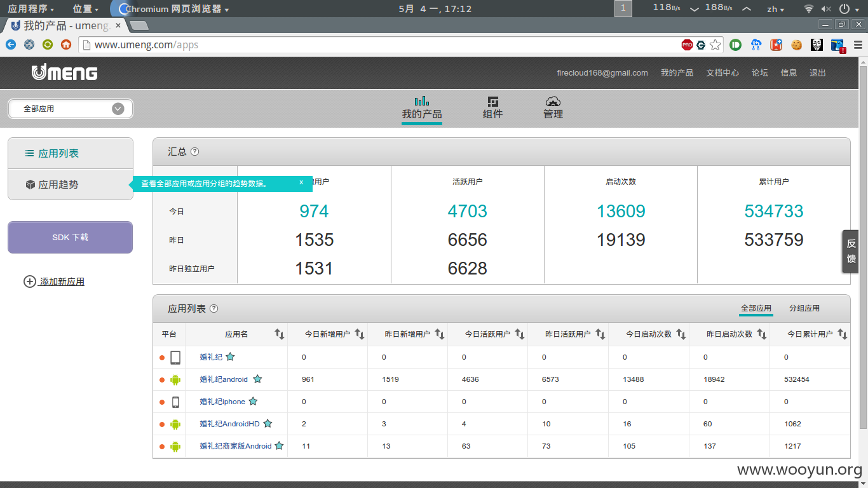Sort the list by 应用名 arrows
The image size is (868, 488).
tap(280, 334)
